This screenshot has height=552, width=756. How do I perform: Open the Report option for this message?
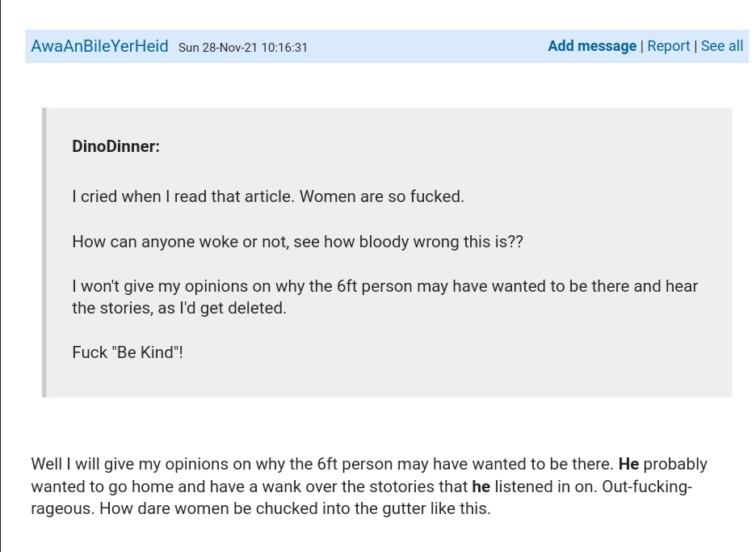pyautogui.click(x=669, y=46)
